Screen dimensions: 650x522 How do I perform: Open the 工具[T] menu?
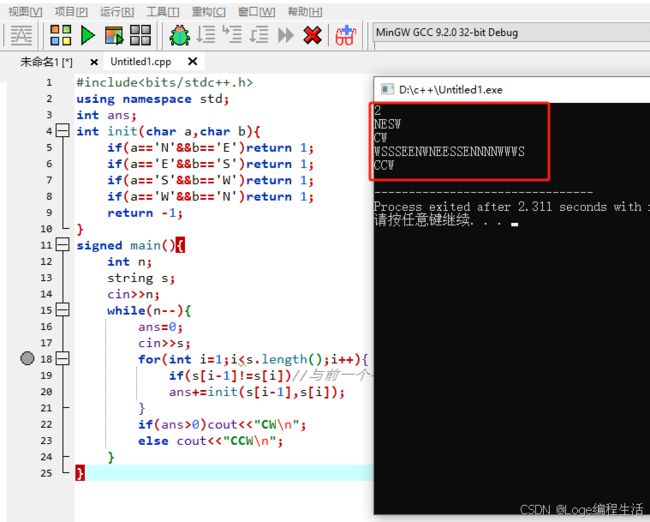(162, 12)
